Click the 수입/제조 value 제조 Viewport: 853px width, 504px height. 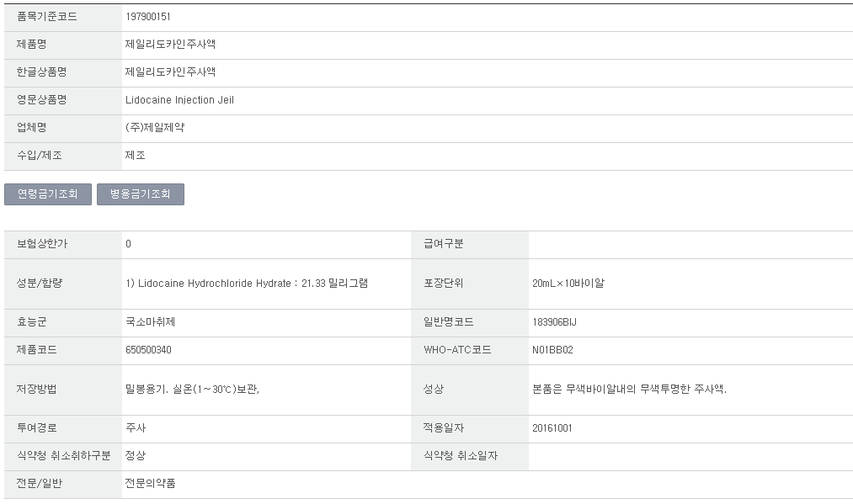pos(136,156)
